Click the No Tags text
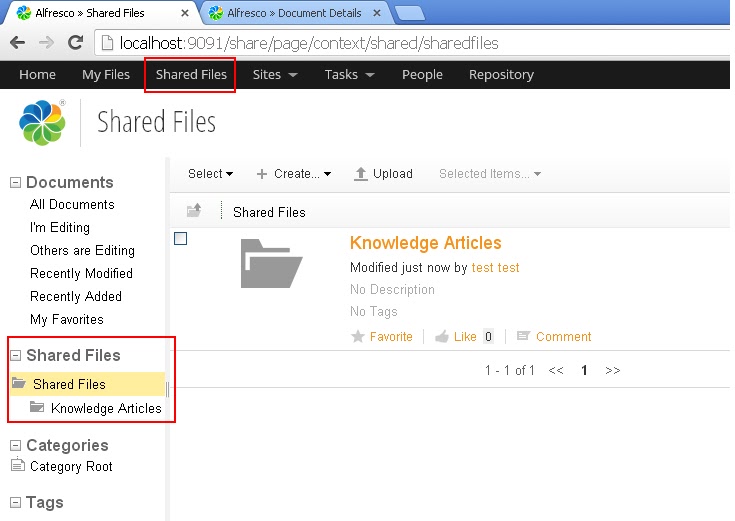This screenshot has height=521, width=735. point(374,311)
